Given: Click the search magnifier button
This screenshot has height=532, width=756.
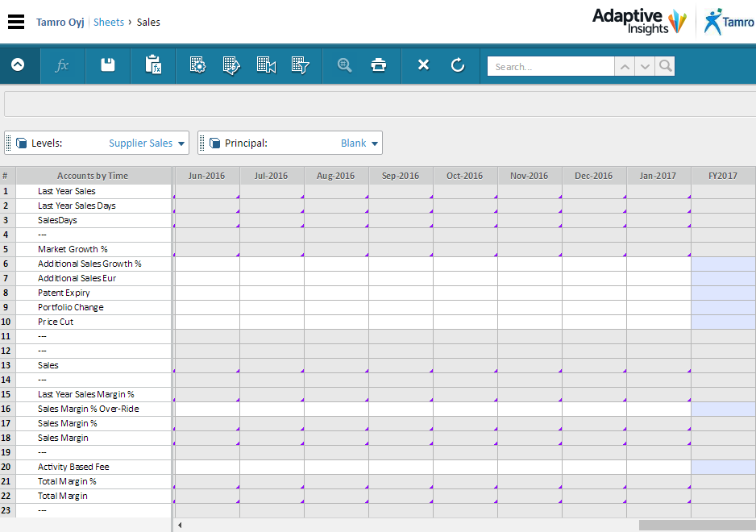Looking at the screenshot, I should [665, 66].
